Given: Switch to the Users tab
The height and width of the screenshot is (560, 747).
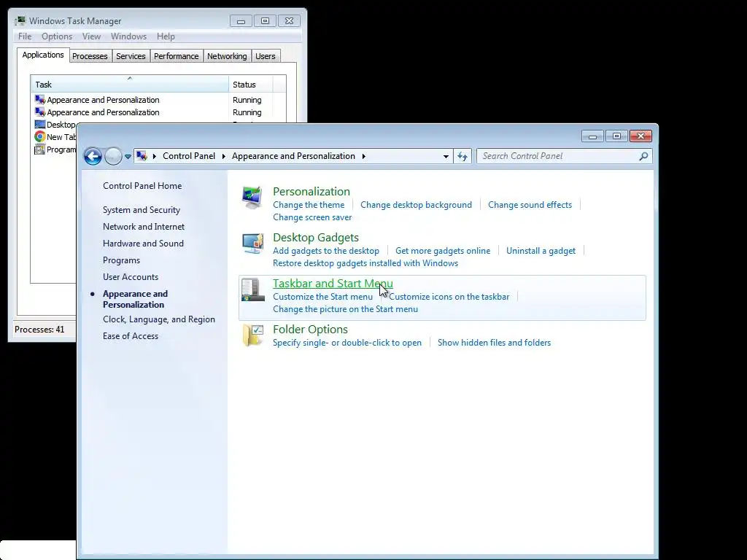Looking at the screenshot, I should point(266,56).
